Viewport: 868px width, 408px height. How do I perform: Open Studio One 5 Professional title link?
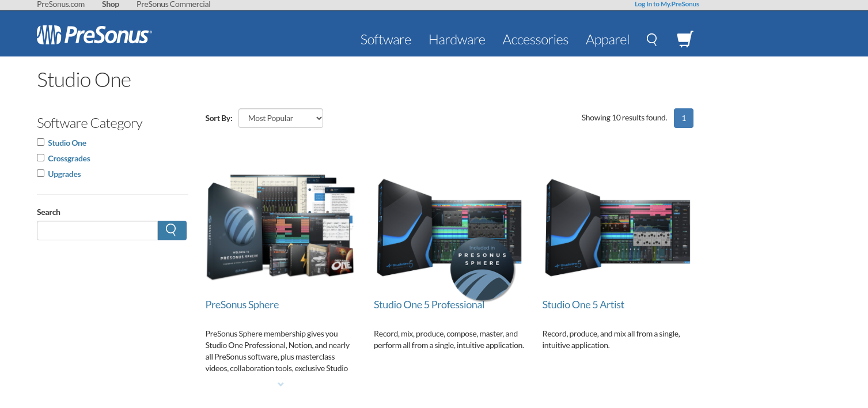pos(429,305)
